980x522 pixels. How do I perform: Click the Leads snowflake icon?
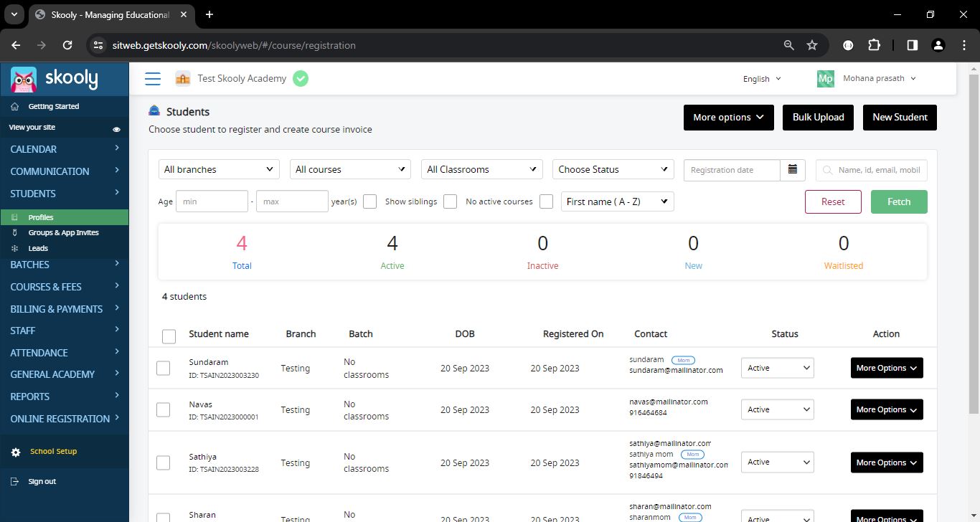pos(15,249)
